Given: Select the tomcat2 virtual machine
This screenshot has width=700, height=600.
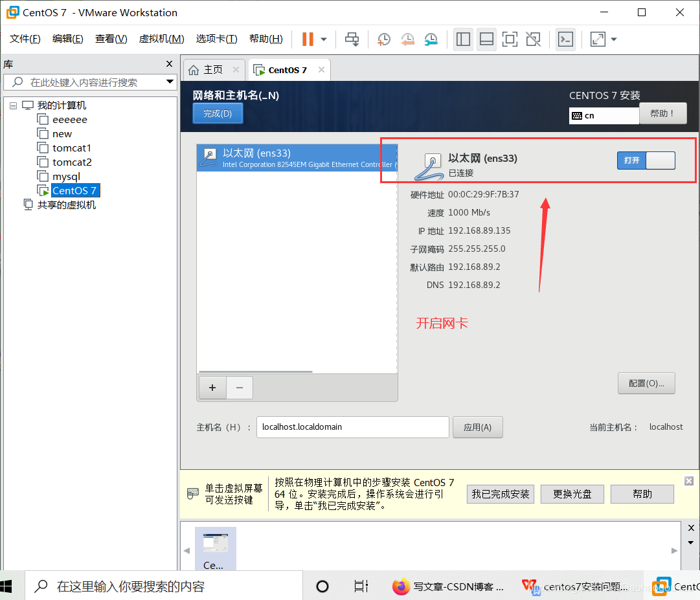Looking at the screenshot, I should 72,162.
